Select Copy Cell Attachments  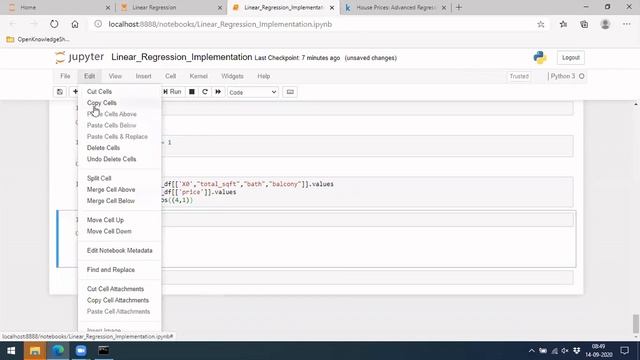pyautogui.click(x=119, y=300)
